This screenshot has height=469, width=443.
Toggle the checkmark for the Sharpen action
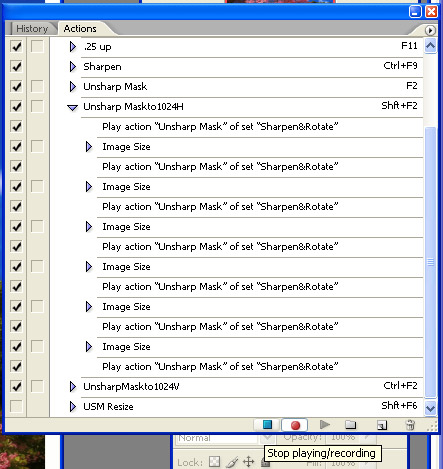16,66
